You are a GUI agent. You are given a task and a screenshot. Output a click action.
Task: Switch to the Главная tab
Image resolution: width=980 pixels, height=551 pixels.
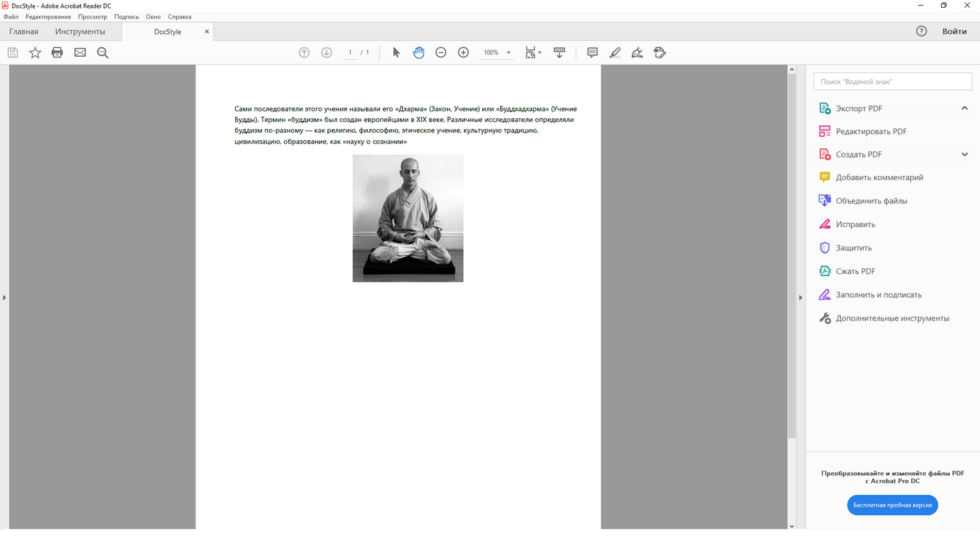24,31
